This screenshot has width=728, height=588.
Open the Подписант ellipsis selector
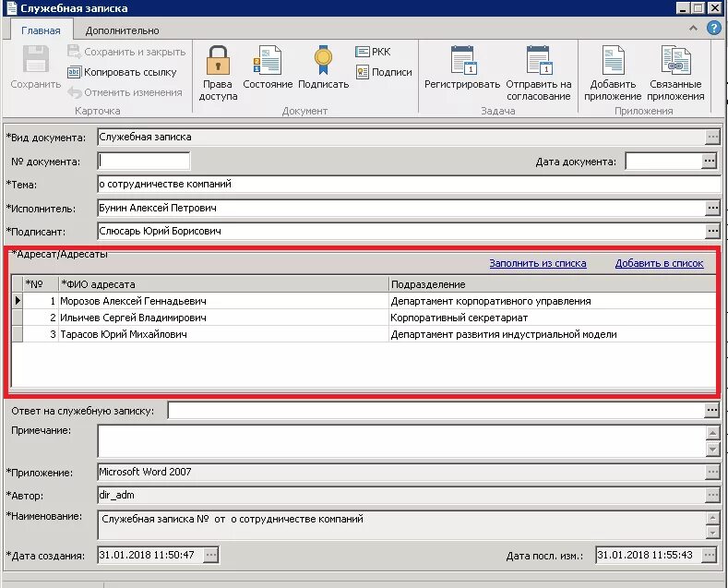[x=712, y=231]
